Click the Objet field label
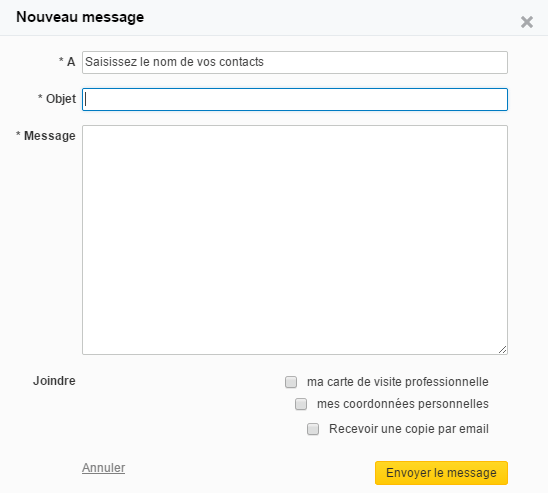 pos(61,99)
